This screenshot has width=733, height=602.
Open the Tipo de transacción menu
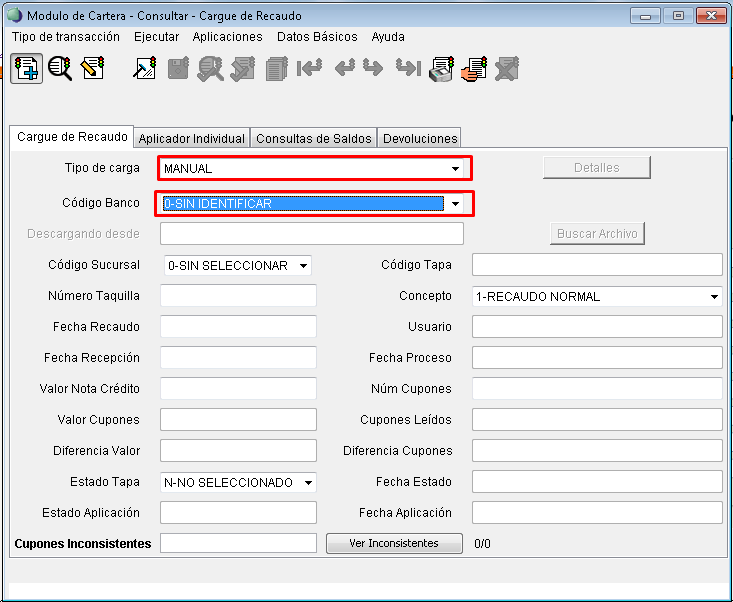pos(66,36)
